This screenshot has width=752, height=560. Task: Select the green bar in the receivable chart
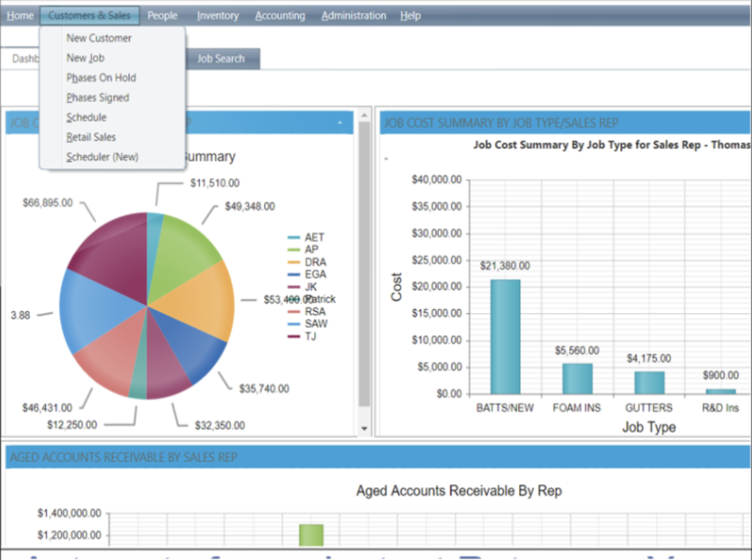(311, 535)
